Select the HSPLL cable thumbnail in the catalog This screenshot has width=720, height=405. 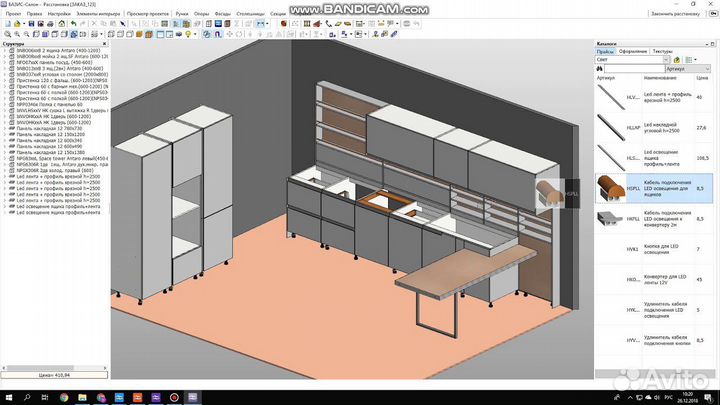click(x=609, y=187)
